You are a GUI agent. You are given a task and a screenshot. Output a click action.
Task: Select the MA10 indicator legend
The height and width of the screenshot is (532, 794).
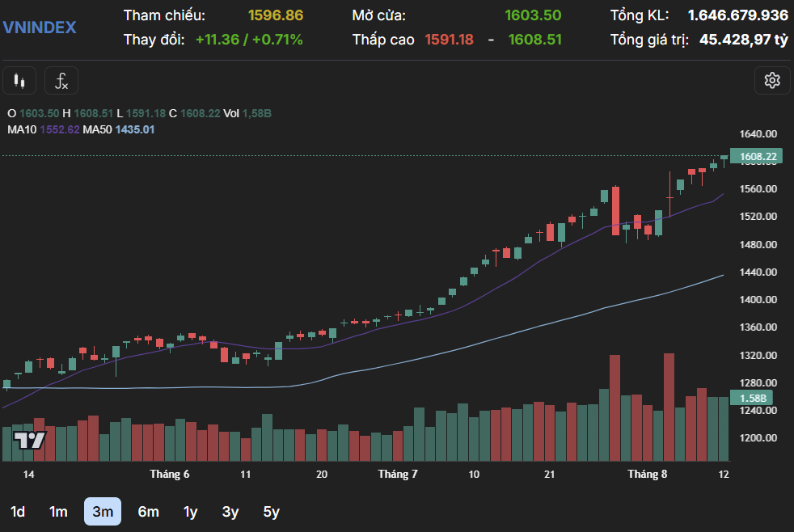click(x=44, y=129)
